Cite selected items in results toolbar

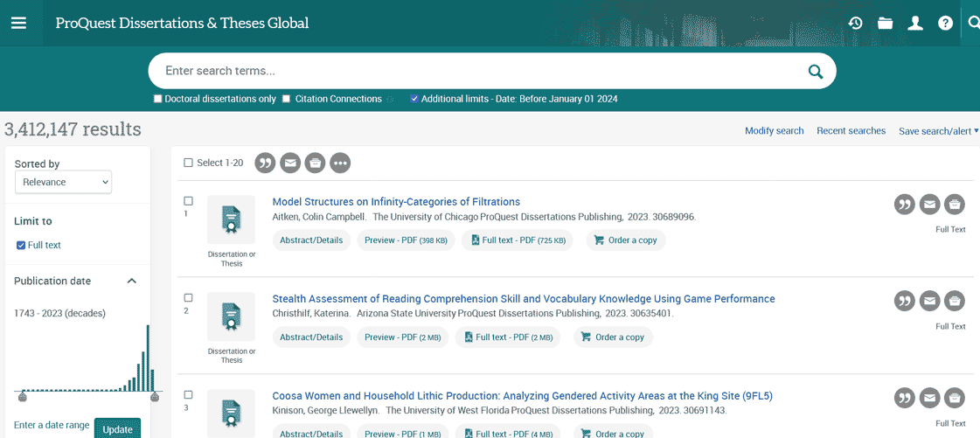point(265,163)
